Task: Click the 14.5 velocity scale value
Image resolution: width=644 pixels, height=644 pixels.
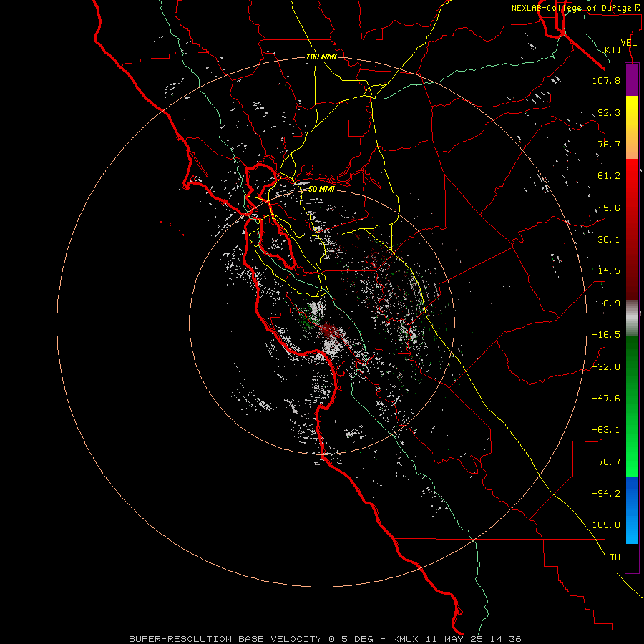Action: tap(609, 271)
